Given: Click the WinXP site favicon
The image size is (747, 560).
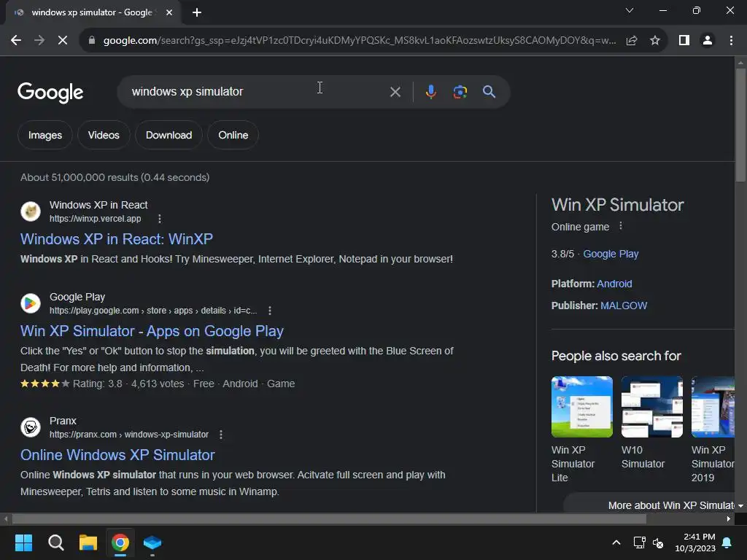Looking at the screenshot, I should (x=31, y=211).
